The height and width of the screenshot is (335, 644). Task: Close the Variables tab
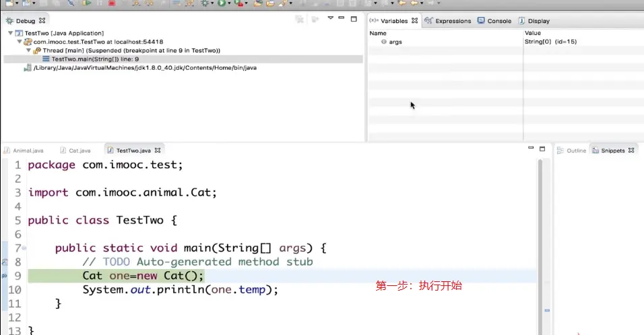point(414,20)
